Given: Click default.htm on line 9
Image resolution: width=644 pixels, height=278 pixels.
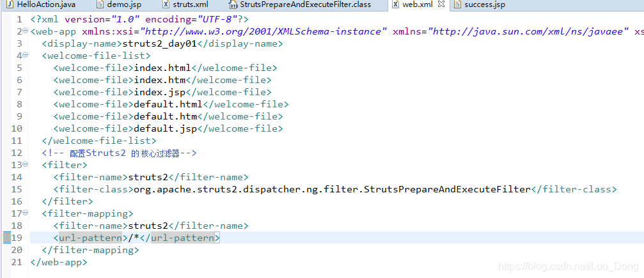Looking at the screenshot, I should (166, 116).
